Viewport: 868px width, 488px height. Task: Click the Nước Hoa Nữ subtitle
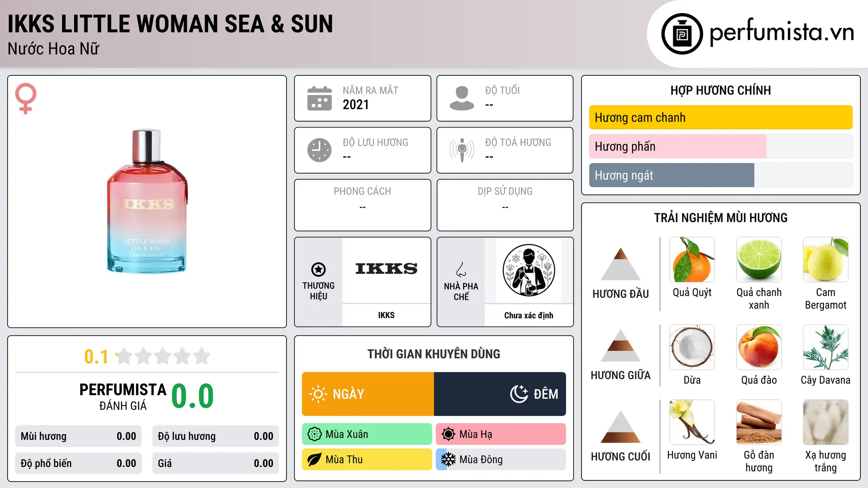click(x=53, y=49)
